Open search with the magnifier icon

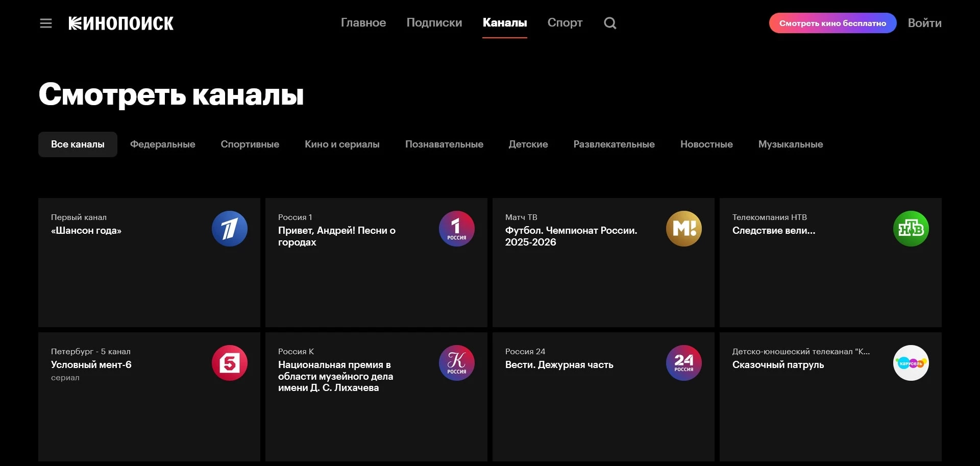click(x=610, y=23)
